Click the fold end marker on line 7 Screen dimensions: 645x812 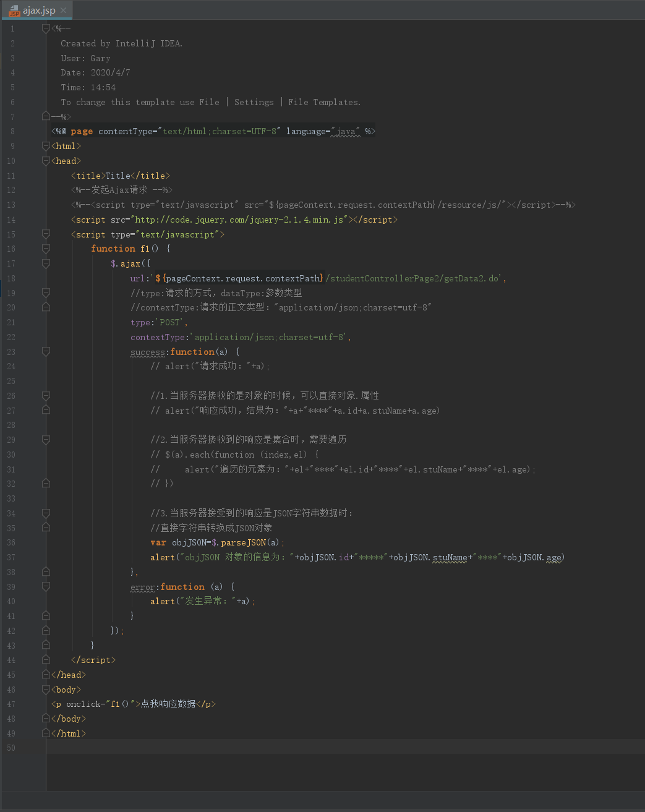46,116
